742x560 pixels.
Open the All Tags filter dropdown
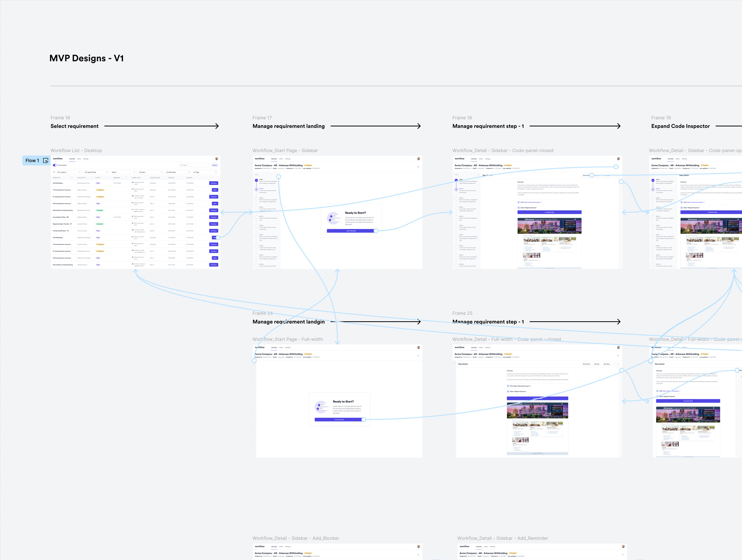point(205,172)
